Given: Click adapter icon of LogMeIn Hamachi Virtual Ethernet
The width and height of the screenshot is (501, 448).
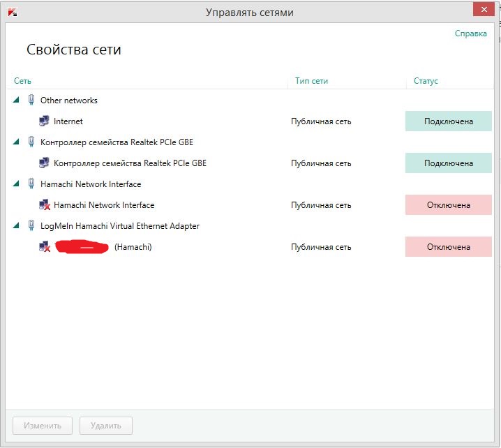Looking at the screenshot, I should click(x=31, y=225).
